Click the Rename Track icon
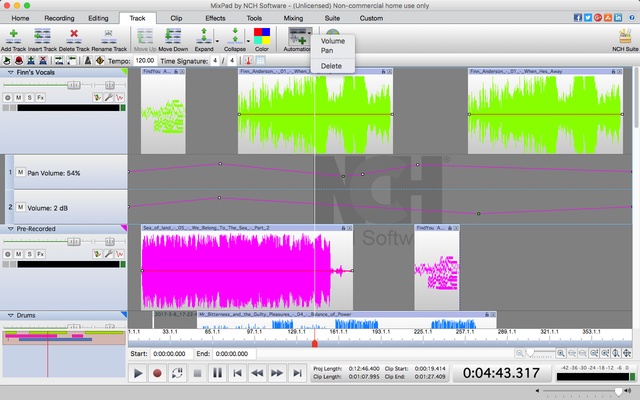The width and height of the screenshot is (640, 400). pyautogui.click(x=109, y=36)
